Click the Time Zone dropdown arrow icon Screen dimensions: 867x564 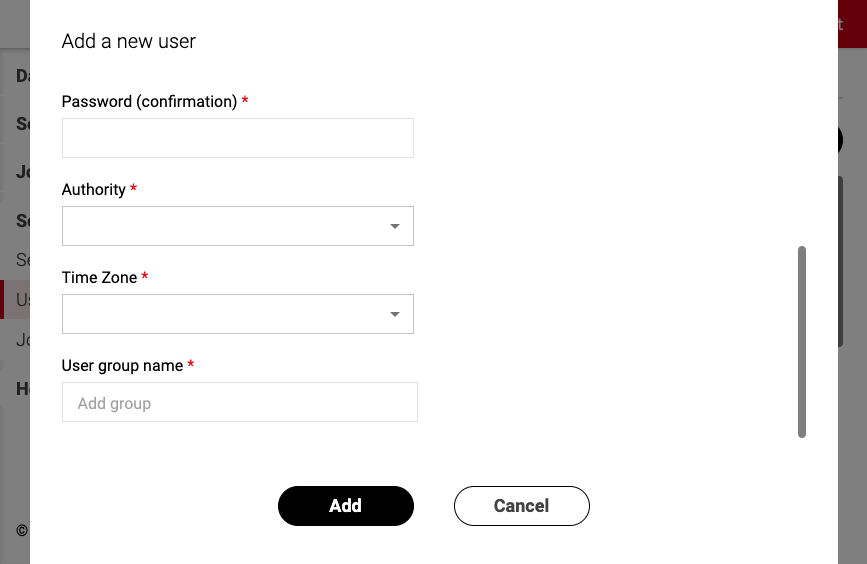[x=395, y=315]
